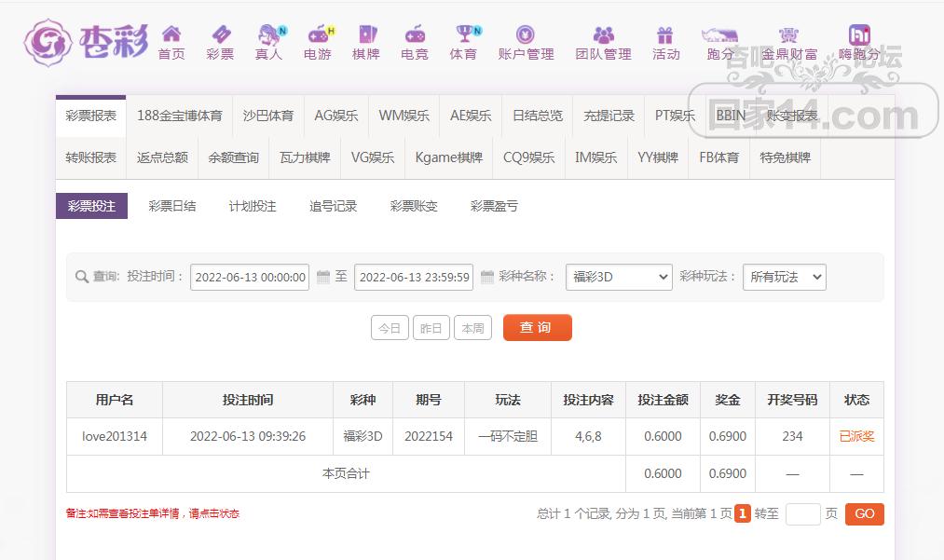Switch to the CQ9娱乐 tab
The width and height of the screenshot is (944, 560).
point(529,157)
